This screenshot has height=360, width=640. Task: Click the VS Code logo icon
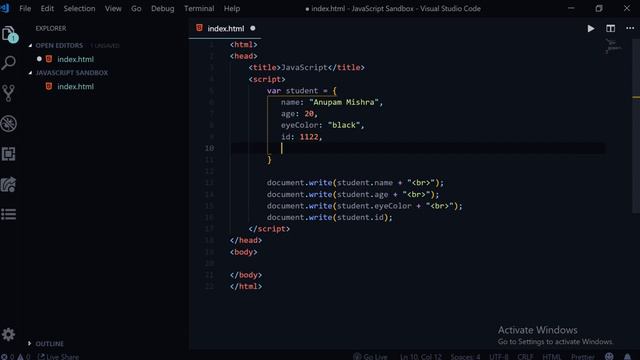[5, 8]
